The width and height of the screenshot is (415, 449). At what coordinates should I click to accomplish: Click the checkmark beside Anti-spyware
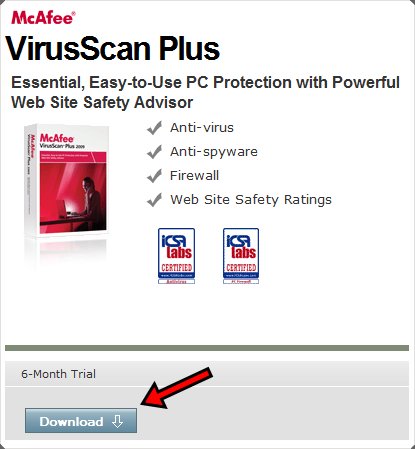click(154, 152)
